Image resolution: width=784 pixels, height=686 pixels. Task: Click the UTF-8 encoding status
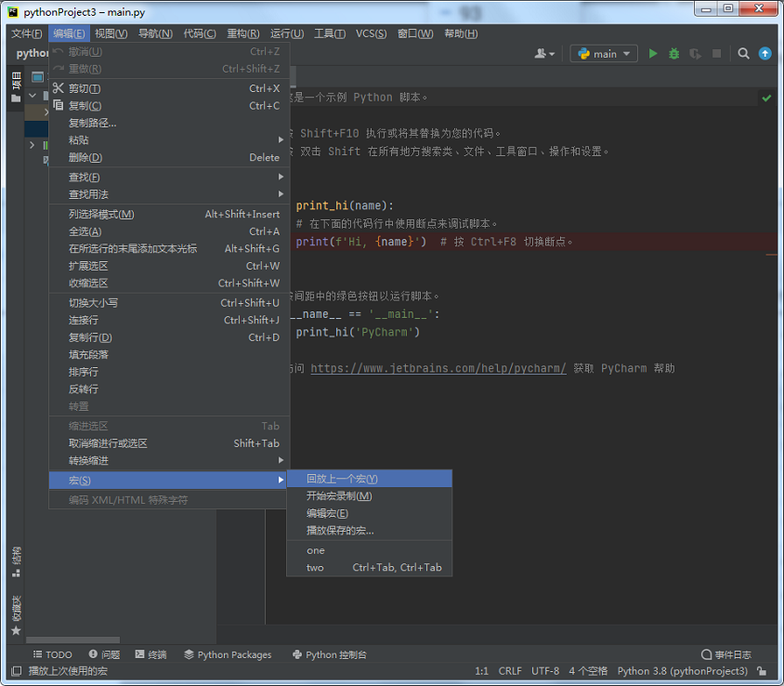(x=545, y=671)
